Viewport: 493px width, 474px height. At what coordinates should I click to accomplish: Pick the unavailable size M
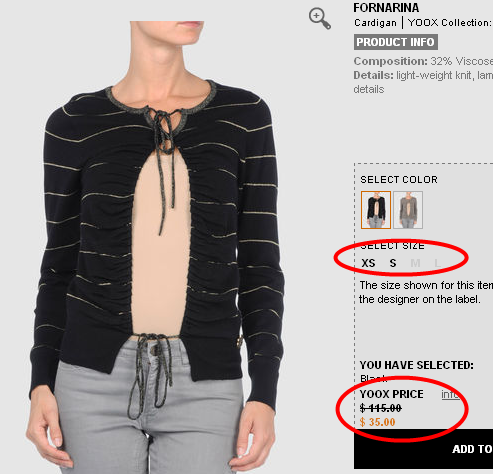pyautogui.click(x=415, y=263)
